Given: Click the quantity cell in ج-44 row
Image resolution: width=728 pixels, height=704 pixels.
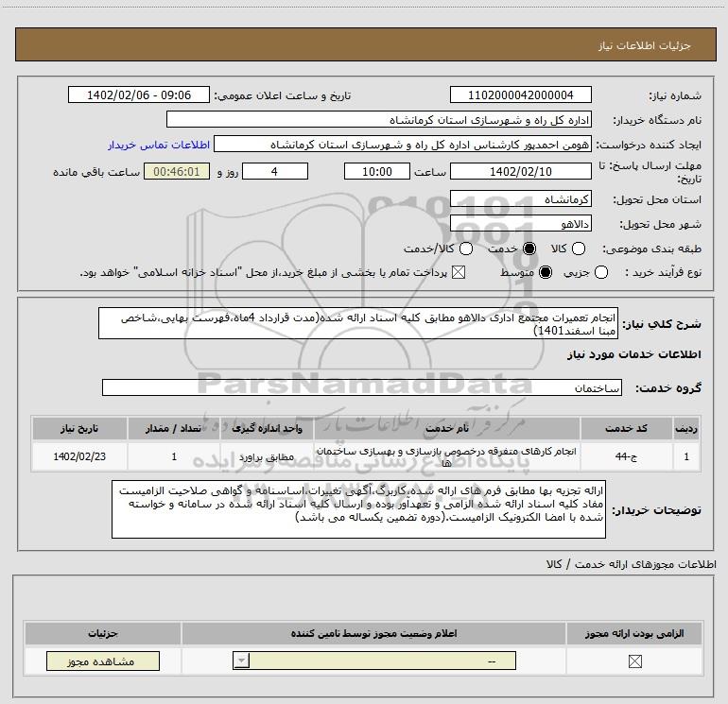Looking at the screenshot, I should [x=174, y=456].
